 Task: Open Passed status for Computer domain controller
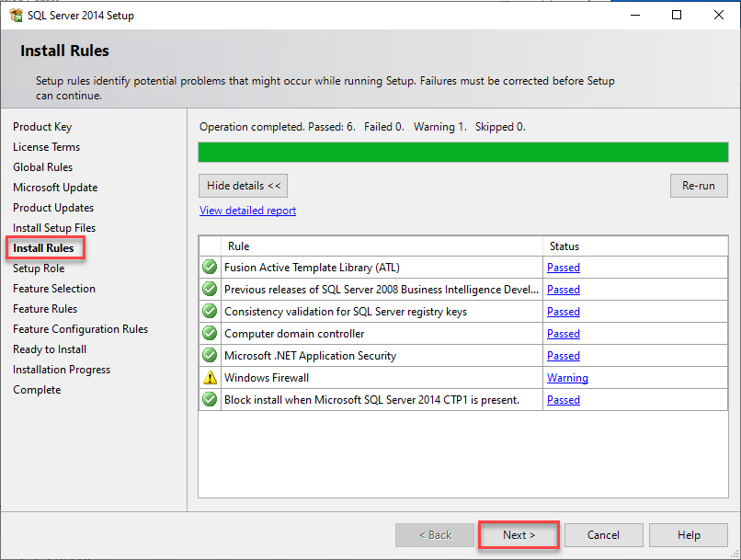pos(564,334)
